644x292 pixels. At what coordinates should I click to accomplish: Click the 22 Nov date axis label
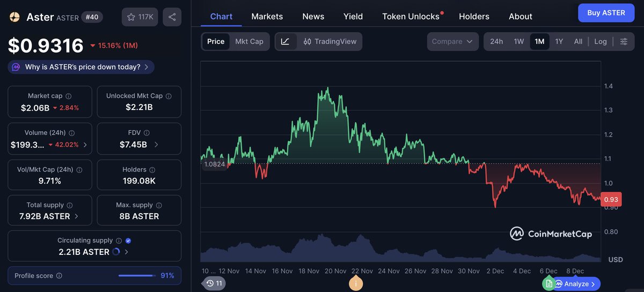(362, 271)
